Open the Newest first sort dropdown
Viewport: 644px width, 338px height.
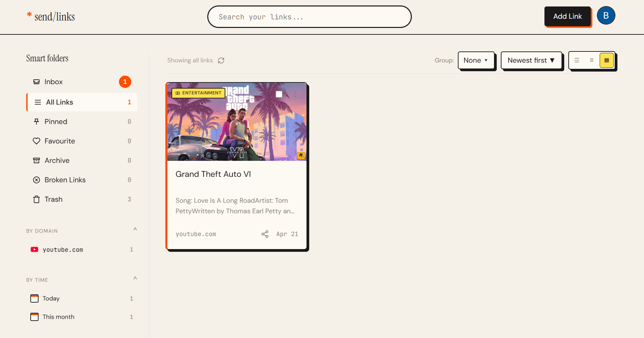tap(531, 60)
